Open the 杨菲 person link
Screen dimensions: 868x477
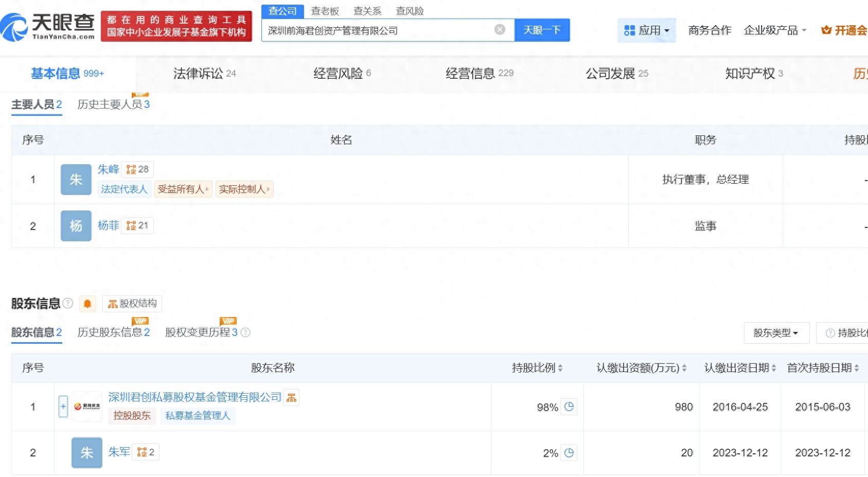108,225
